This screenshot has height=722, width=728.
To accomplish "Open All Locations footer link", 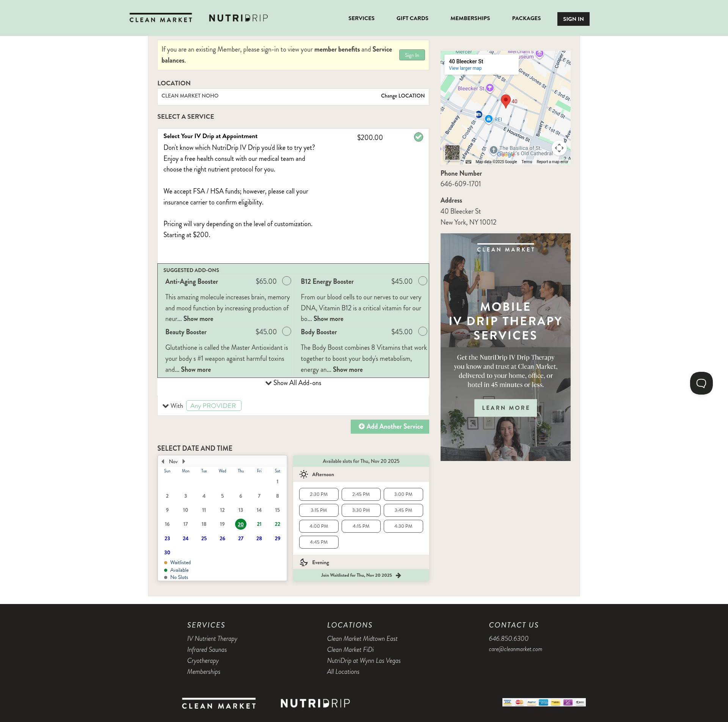I will [343, 672].
